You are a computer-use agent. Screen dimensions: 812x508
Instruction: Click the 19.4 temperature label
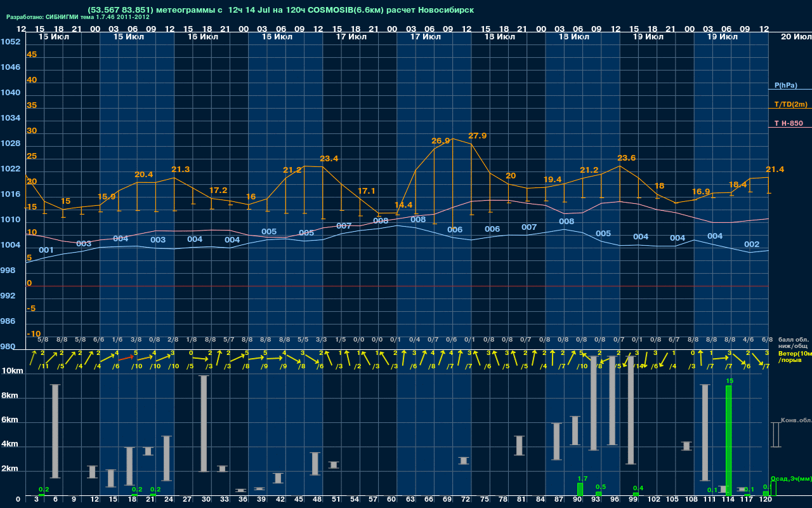[x=552, y=180]
